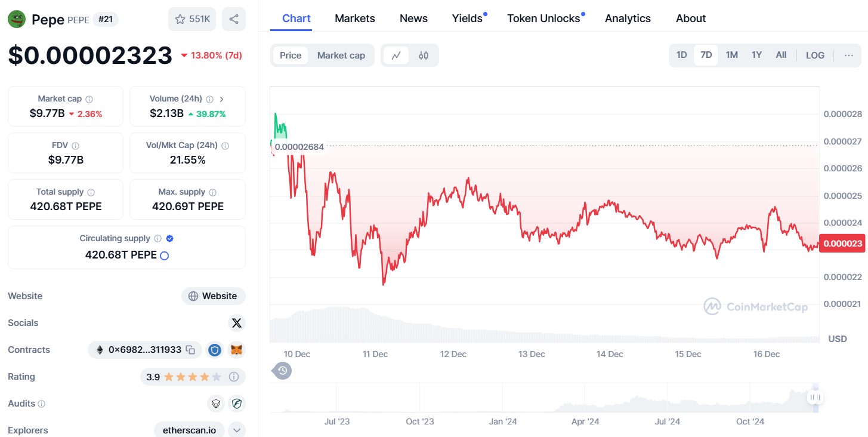
Task: Select the Market cap chart toggle
Action: click(x=341, y=56)
